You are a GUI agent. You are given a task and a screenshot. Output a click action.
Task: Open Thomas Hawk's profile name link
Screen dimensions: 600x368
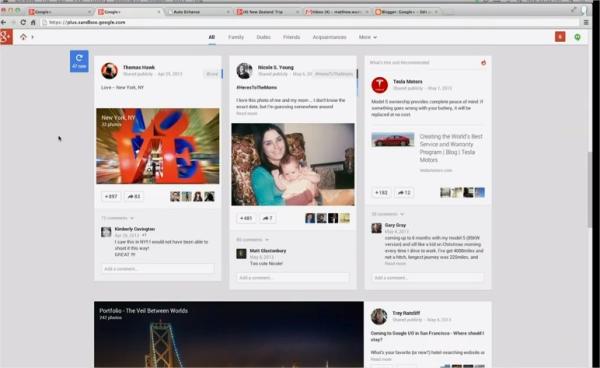tap(139, 67)
